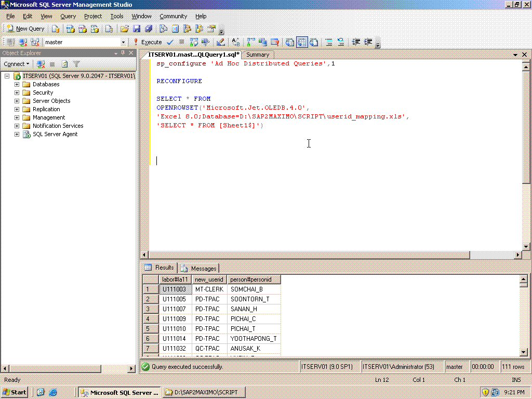Open file using the folder icon

[x=125, y=29]
